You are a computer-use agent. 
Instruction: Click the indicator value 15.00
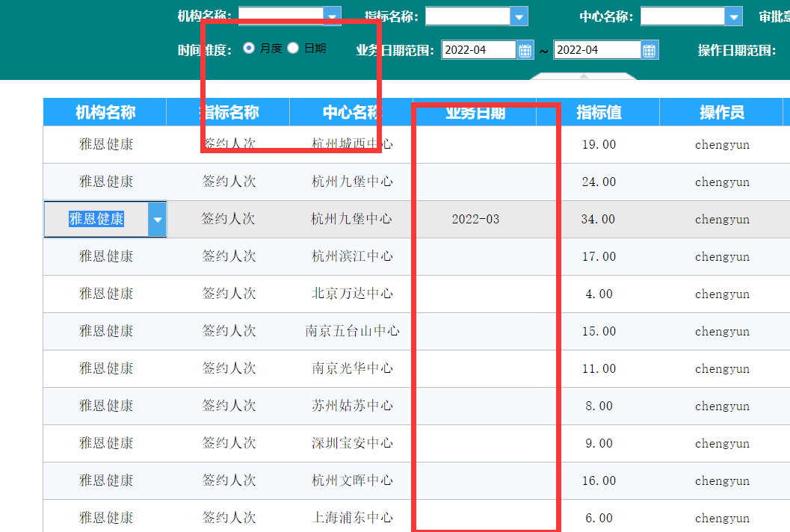point(599,331)
